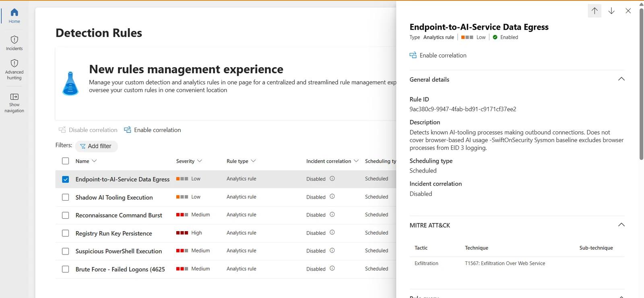The image size is (644, 298).
Task: Toggle the select-all rules checkbox
Action: click(66, 161)
